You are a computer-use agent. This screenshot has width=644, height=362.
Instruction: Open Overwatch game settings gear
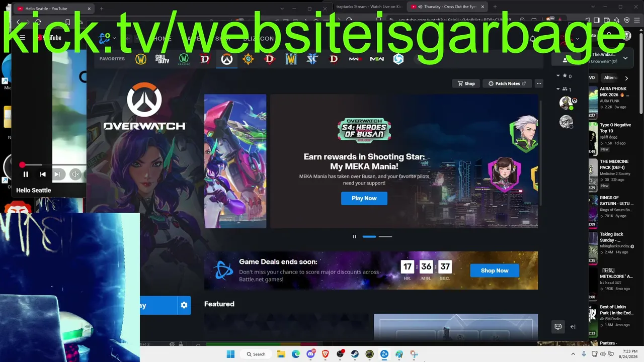point(184,305)
